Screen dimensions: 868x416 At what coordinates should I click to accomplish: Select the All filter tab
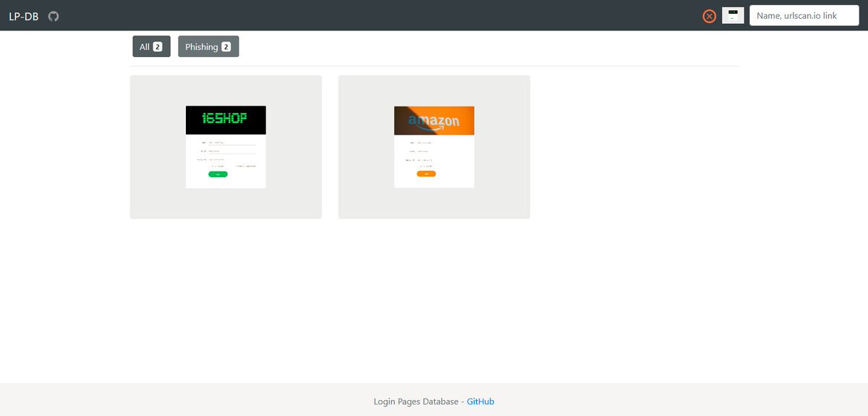[x=151, y=46]
